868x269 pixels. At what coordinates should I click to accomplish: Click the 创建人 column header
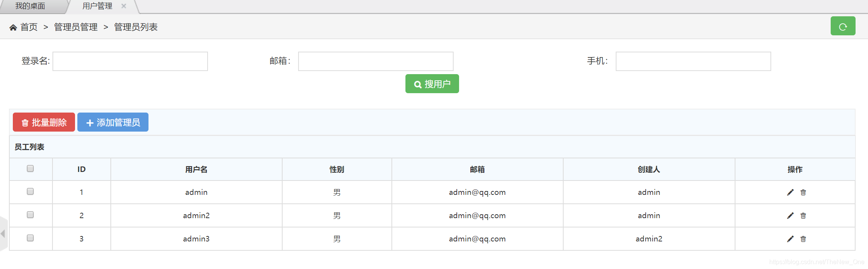649,169
